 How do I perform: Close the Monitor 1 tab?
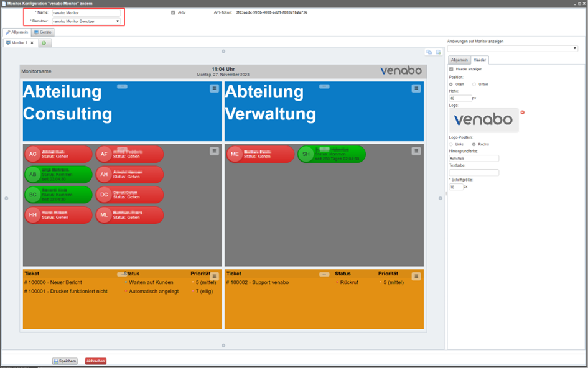[x=32, y=43]
